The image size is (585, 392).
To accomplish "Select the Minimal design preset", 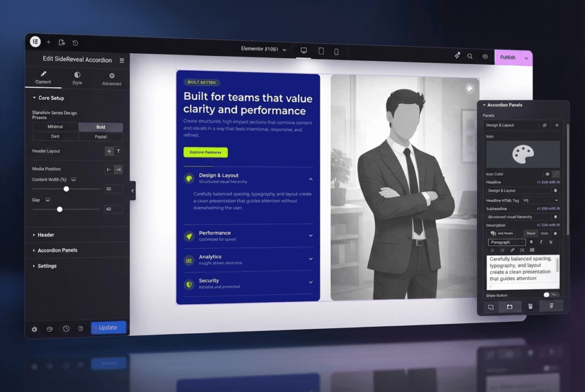I will 55,127.
